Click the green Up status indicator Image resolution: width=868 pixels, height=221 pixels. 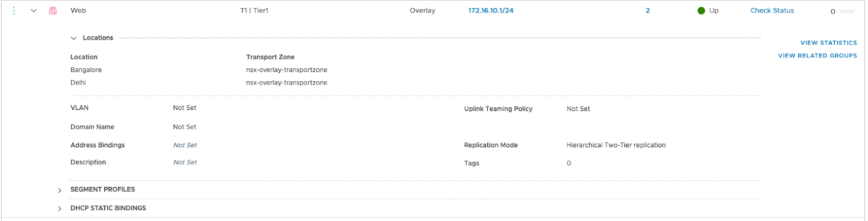coord(701,11)
